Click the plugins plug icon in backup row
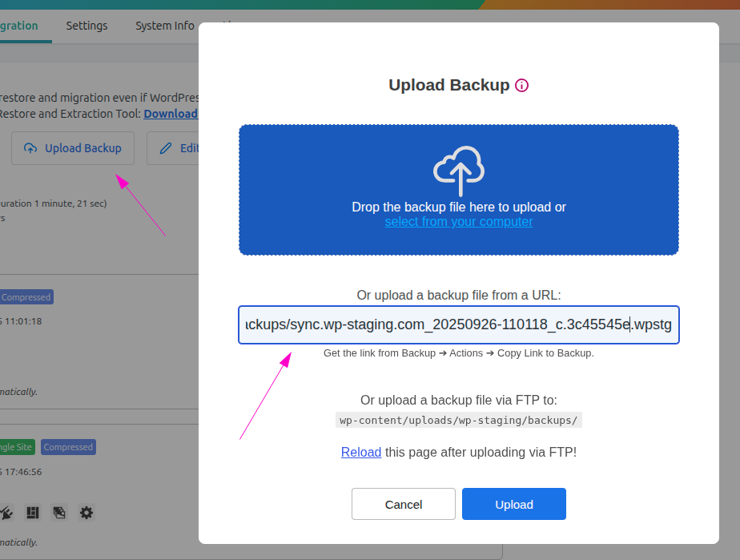 click(6, 512)
